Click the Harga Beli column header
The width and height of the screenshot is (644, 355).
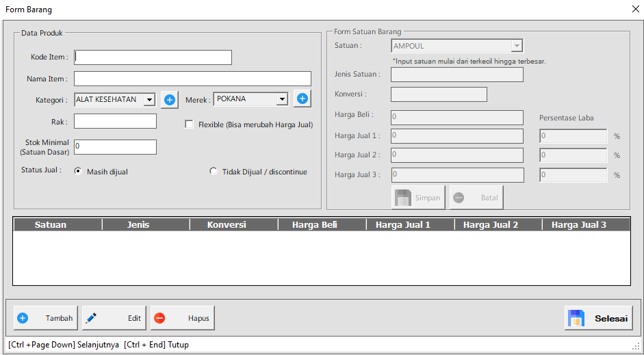(314, 224)
